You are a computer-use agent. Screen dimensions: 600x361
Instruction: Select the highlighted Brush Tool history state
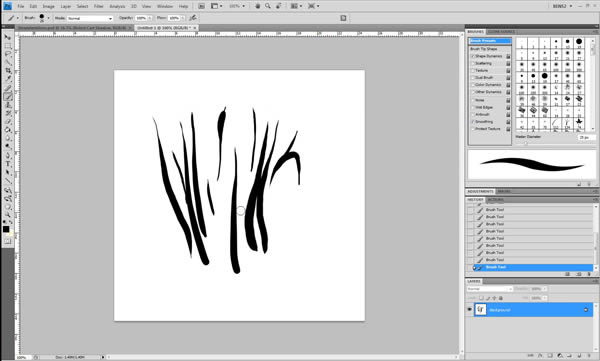point(532,267)
